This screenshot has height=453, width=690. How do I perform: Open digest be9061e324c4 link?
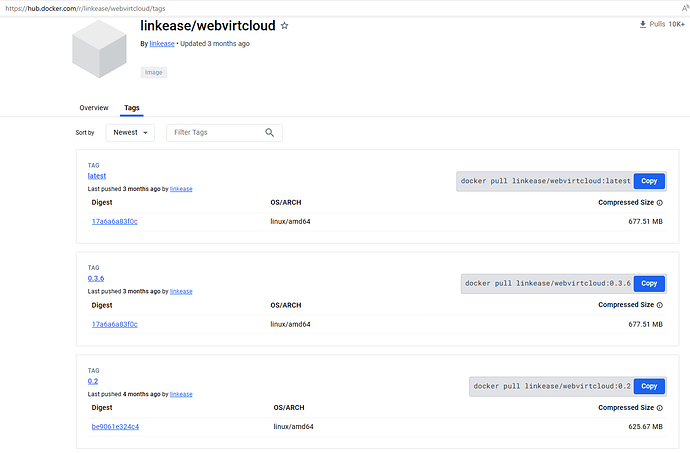(x=115, y=427)
